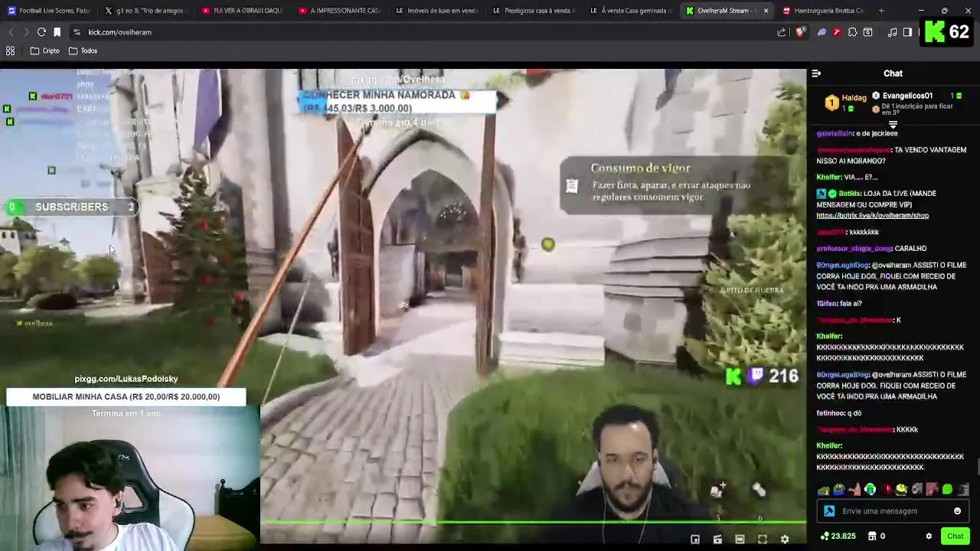
Task: Open moderator hammer icon in message box
Action: (x=829, y=511)
